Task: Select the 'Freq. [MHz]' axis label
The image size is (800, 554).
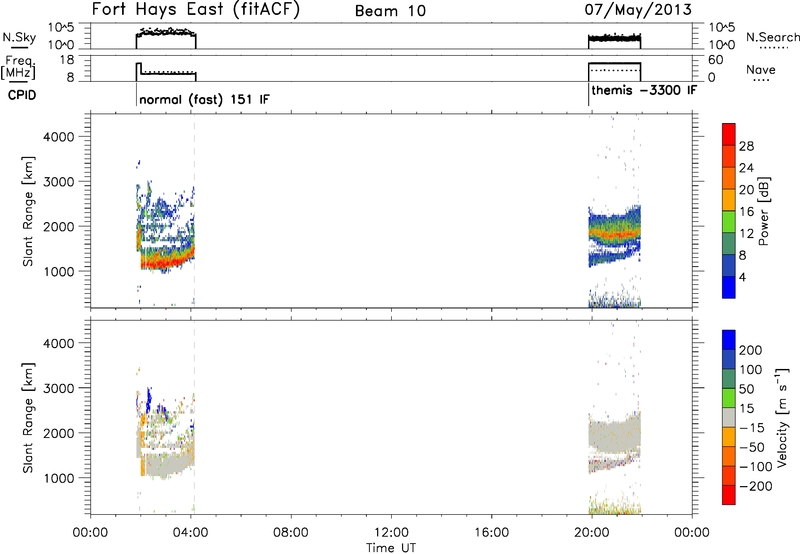Action: [19, 68]
